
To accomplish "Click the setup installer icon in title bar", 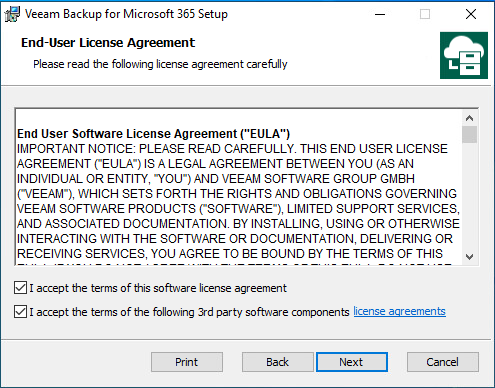I will 12,14.
